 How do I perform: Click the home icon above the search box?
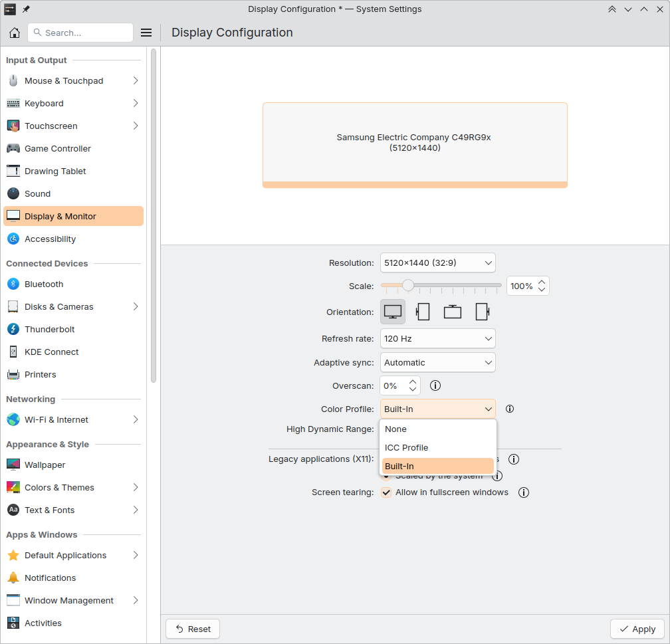click(x=14, y=33)
